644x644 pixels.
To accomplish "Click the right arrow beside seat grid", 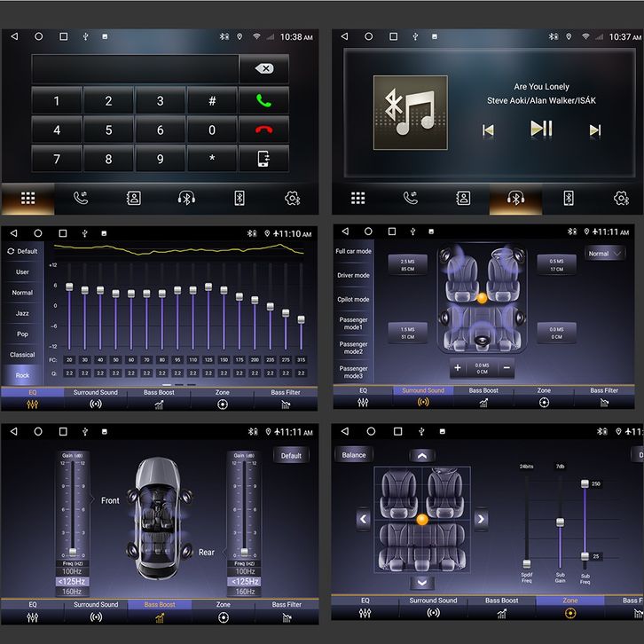I will pyautogui.click(x=481, y=519).
